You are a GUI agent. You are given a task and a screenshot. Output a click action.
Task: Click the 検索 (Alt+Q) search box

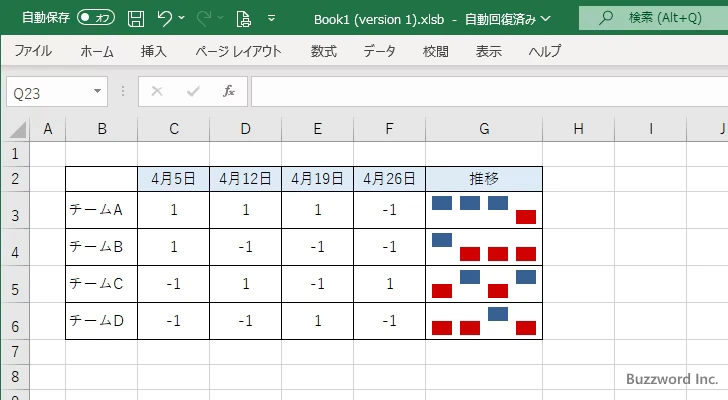pos(653,18)
